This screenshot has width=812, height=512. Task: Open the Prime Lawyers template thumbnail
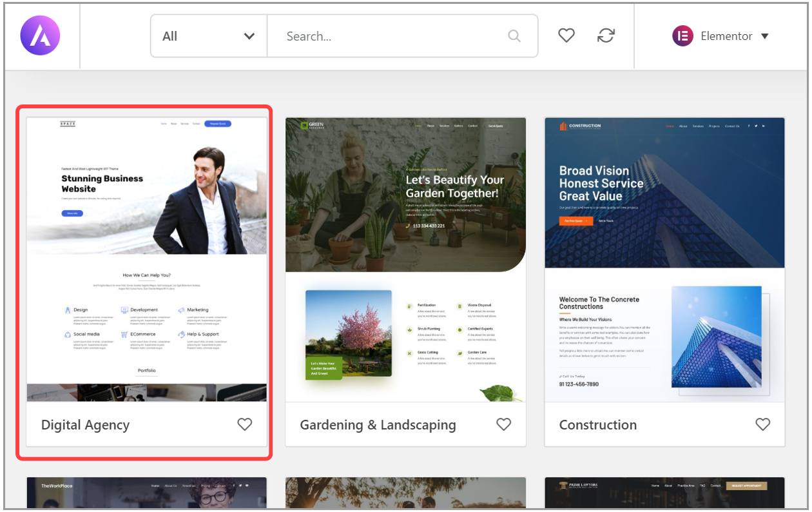click(x=665, y=493)
